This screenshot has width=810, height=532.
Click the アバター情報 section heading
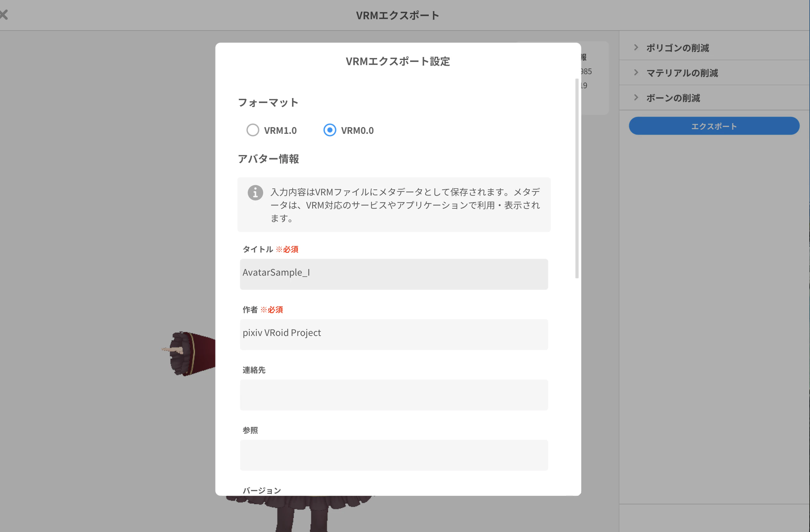pos(268,159)
